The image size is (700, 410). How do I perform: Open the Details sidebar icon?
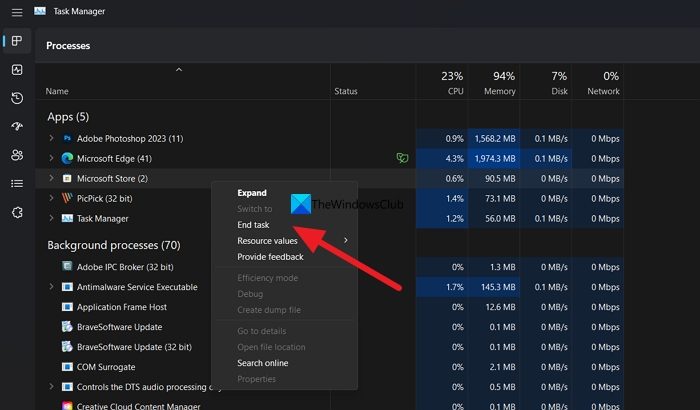(x=17, y=184)
